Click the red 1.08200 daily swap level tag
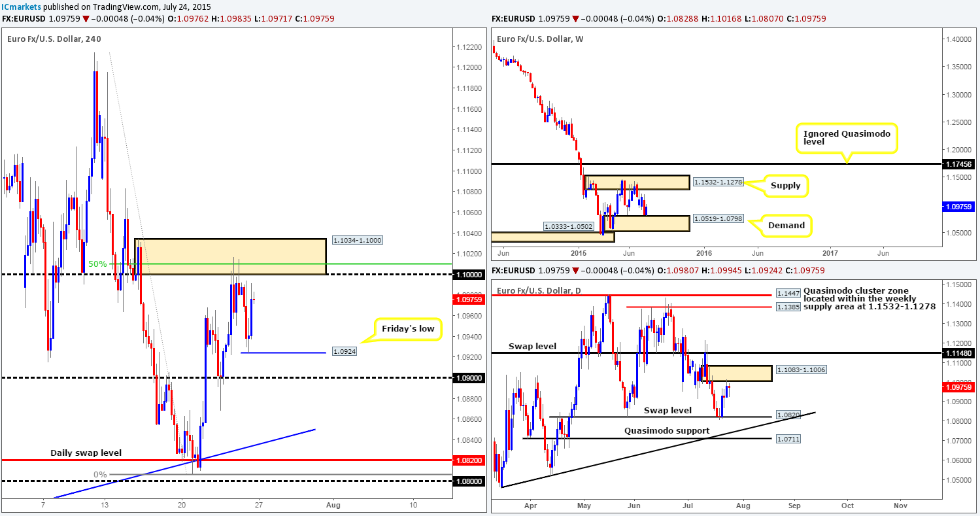This screenshot has height=516, width=980. coord(470,460)
